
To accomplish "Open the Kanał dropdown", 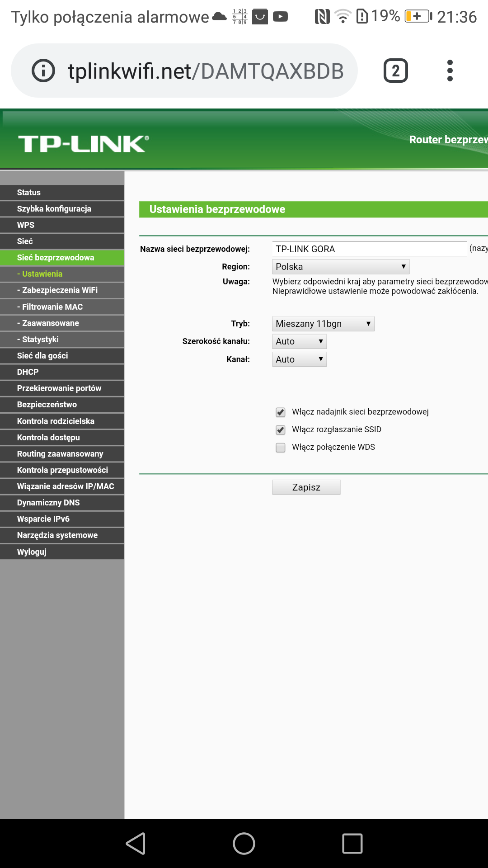I will point(299,359).
